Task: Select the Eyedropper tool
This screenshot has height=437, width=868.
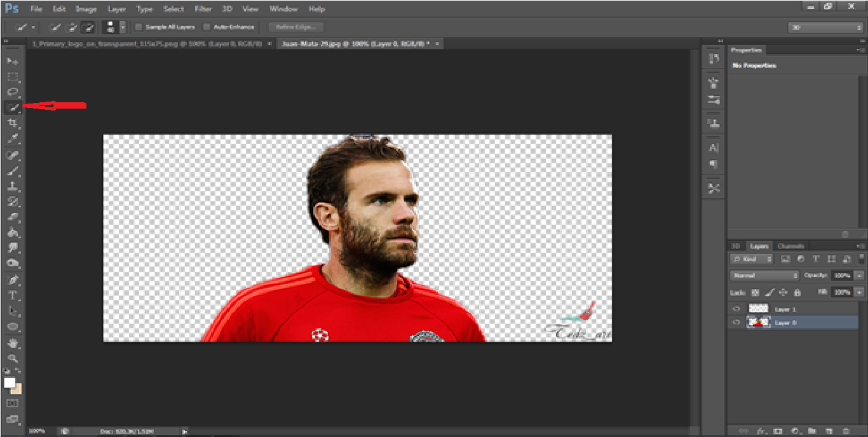Action: [12, 139]
